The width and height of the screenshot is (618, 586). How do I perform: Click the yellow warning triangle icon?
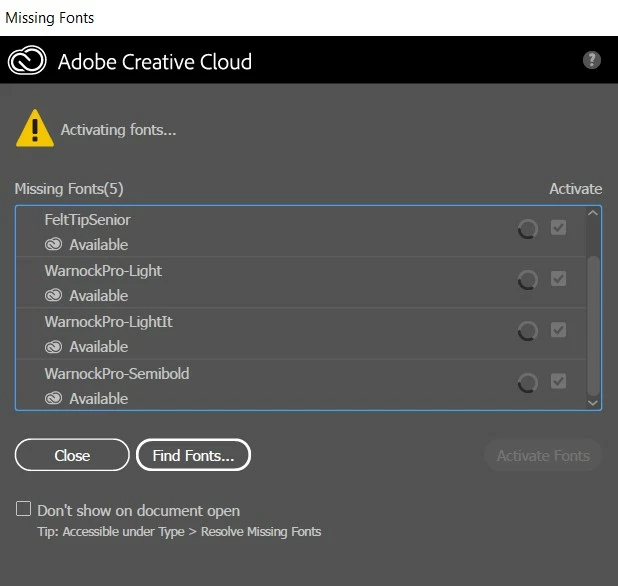click(x=35, y=128)
